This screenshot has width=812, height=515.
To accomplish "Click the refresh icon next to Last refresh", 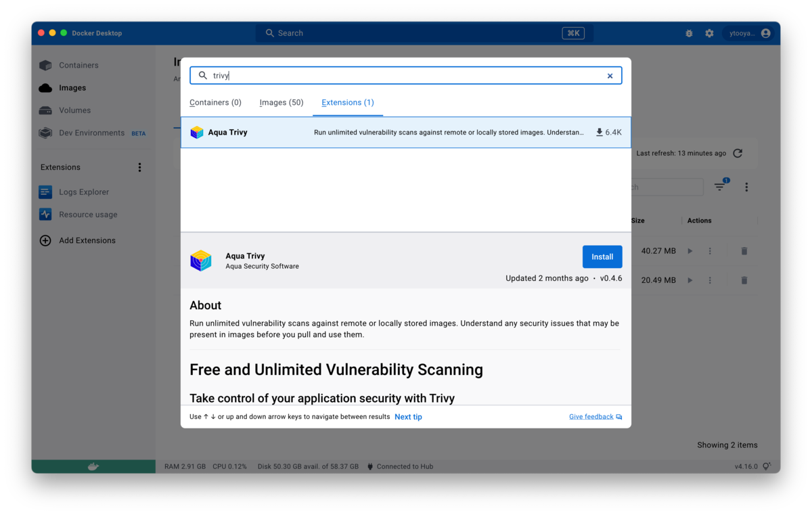I will click(738, 154).
